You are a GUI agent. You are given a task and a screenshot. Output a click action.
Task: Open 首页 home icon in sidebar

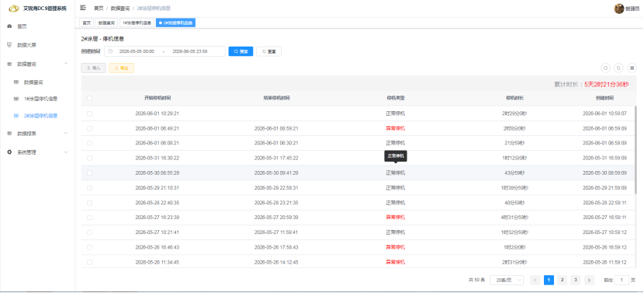(9, 26)
